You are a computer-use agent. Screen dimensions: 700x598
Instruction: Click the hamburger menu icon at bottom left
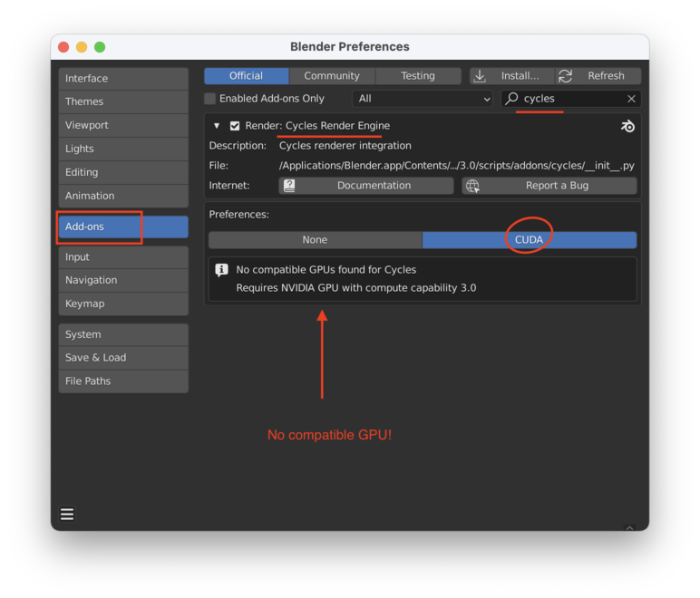click(x=67, y=514)
